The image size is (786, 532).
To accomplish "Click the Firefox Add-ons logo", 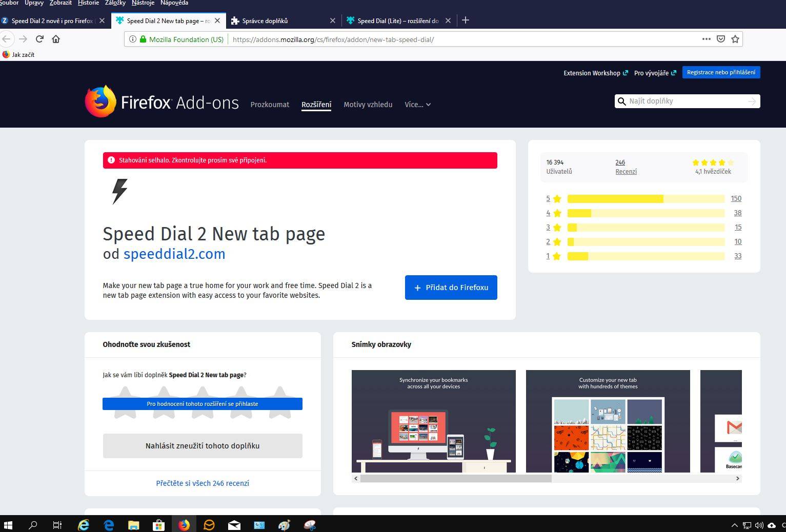I will [x=162, y=101].
